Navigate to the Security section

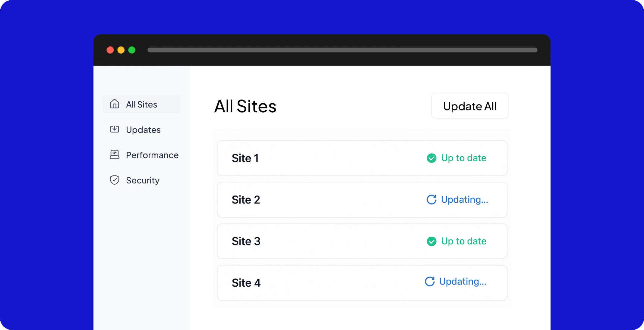pos(143,180)
